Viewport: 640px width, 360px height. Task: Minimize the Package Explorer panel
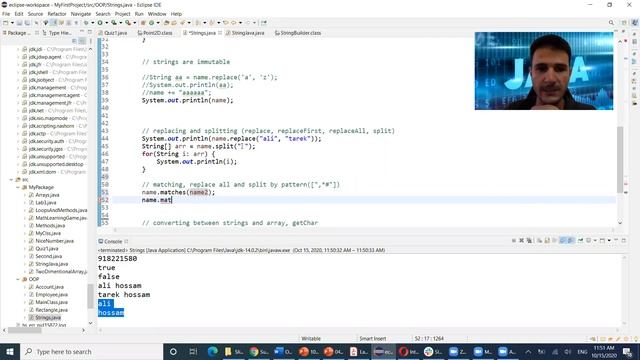tap(82, 32)
